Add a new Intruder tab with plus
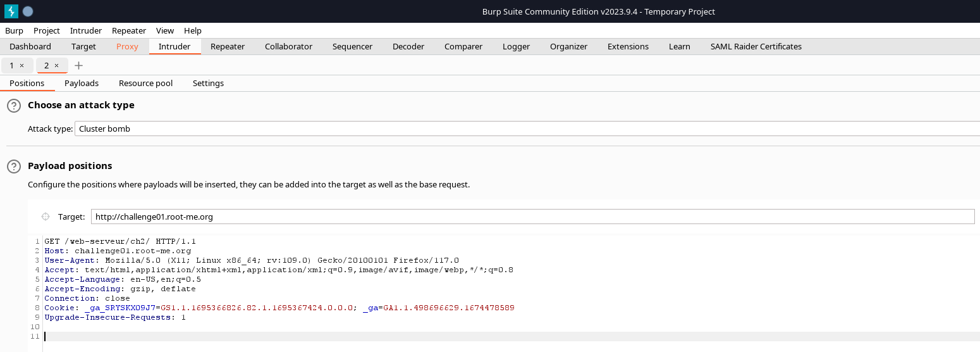The image size is (980, 352). [78, 65]
